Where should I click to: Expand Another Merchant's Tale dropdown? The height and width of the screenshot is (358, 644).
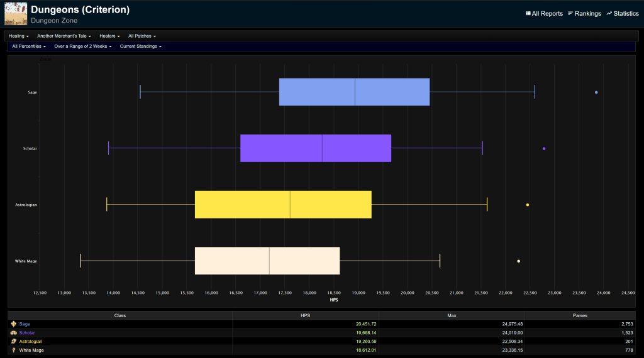[x=64, y=36]
